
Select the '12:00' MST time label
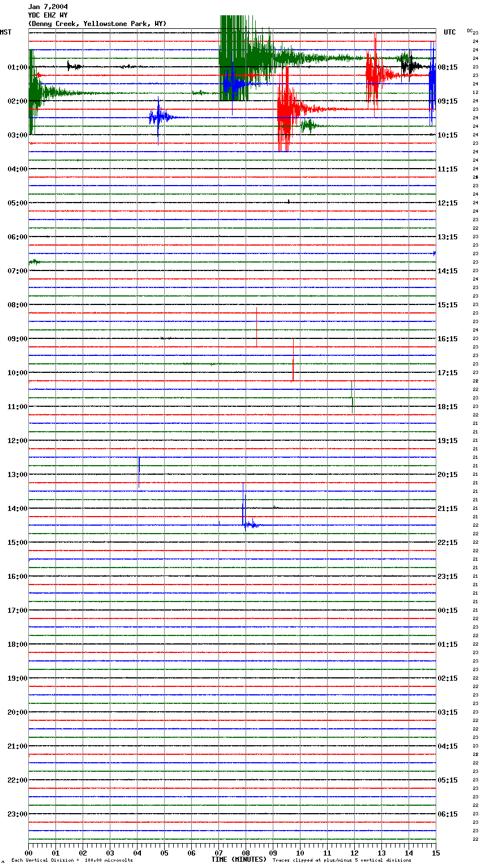tap(18, 441)
